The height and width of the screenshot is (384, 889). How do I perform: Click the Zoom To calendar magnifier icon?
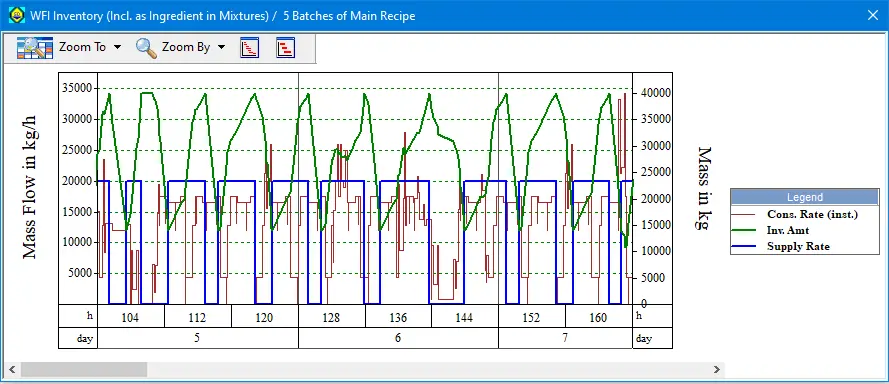[x=35, y=48]
